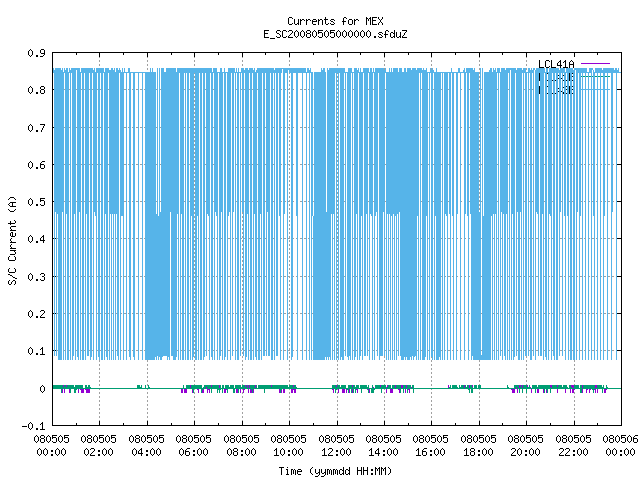The height and width of the screenshot is (480, 640).
Task: Click the '08:00' x-axis time label
Action: [241, 452]
